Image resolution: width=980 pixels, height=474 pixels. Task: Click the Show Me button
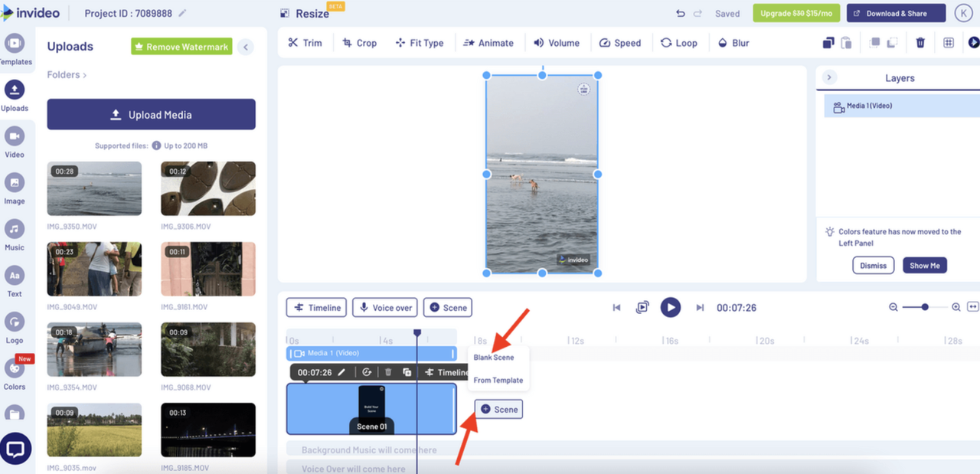point(925,266)
